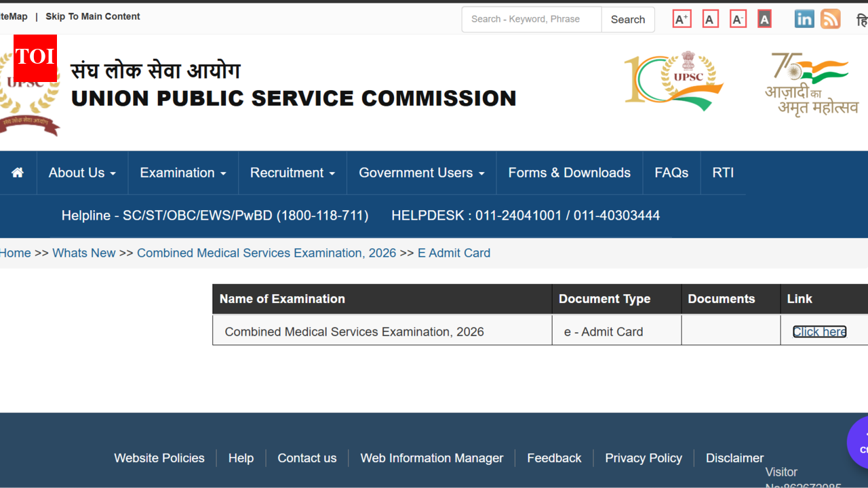Open the RSS feed icon
The height and width of the screenshot is (488, 868).
(830, 19)
